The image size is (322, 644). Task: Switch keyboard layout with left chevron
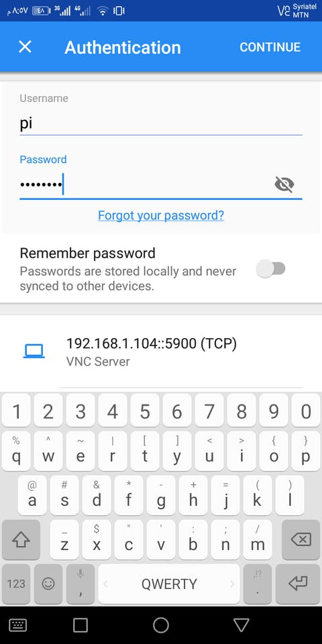tap(105, 584)
